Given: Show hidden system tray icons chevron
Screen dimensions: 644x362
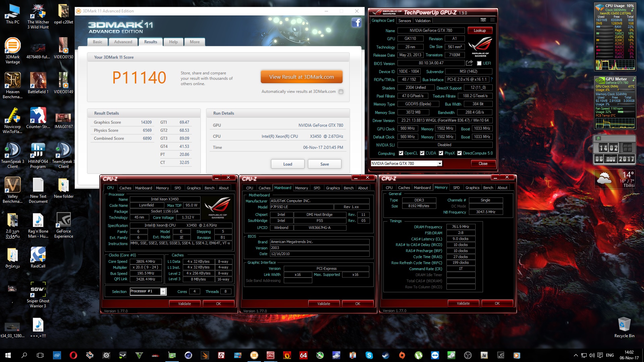Looking at the screenshot, I should click(x=576, y=355).
